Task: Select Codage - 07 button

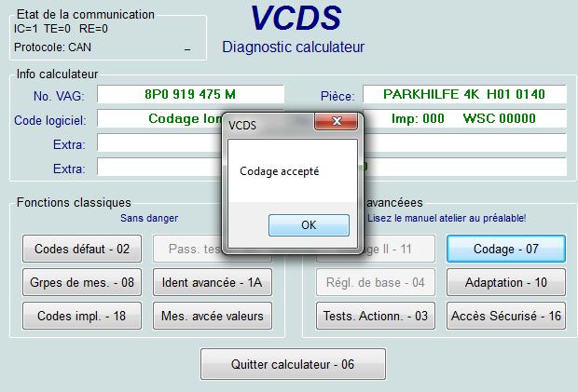Action: tap(505, 249)
